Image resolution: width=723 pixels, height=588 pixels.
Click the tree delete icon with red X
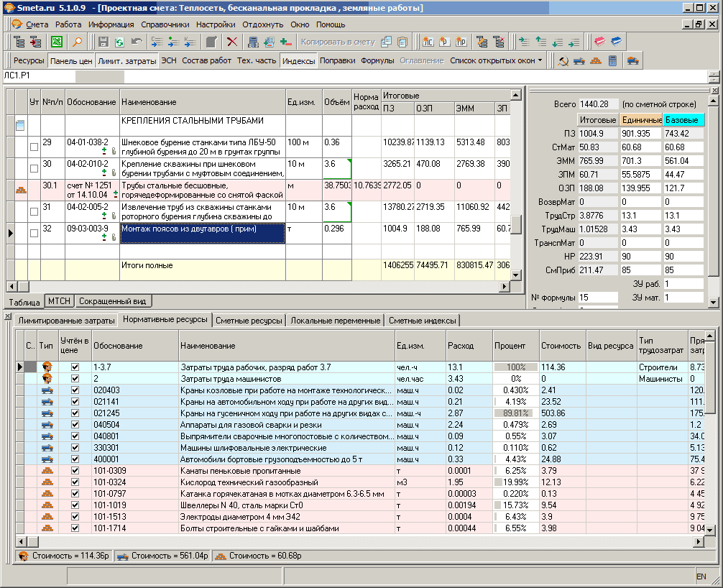point(499,42)
